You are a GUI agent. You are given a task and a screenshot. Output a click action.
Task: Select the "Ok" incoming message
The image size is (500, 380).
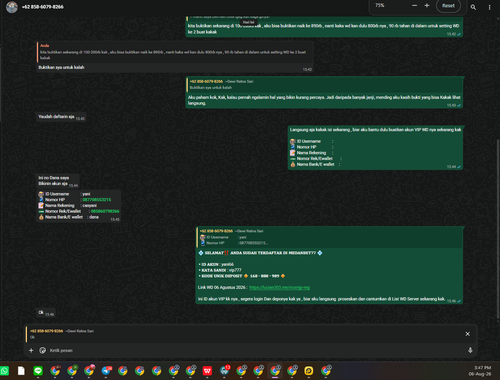tap(46, 313)
